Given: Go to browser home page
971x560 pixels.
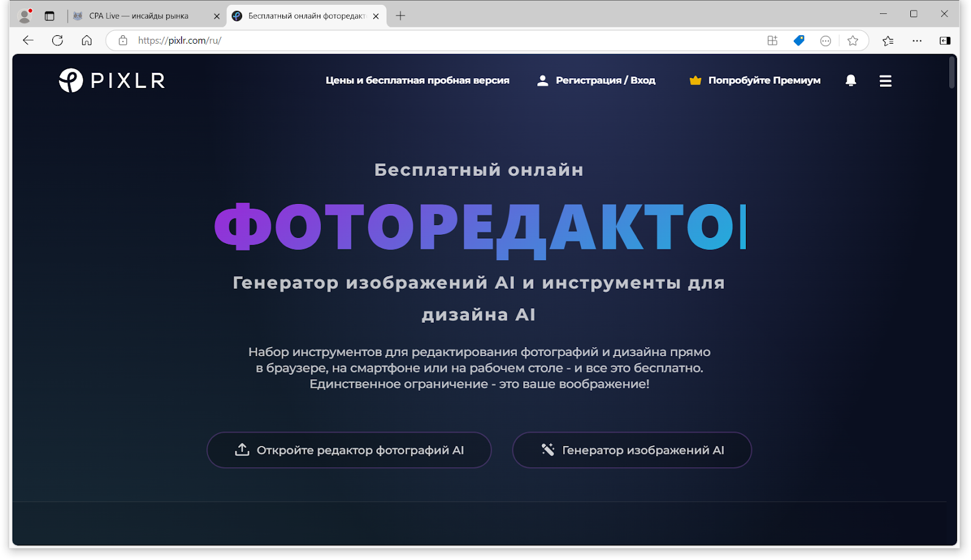Looking at the screenshot, I should point(87,41).
